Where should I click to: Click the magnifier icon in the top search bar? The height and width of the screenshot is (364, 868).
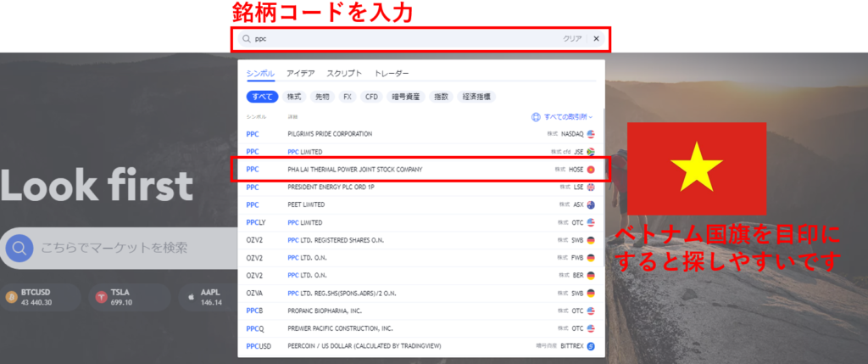247,39
